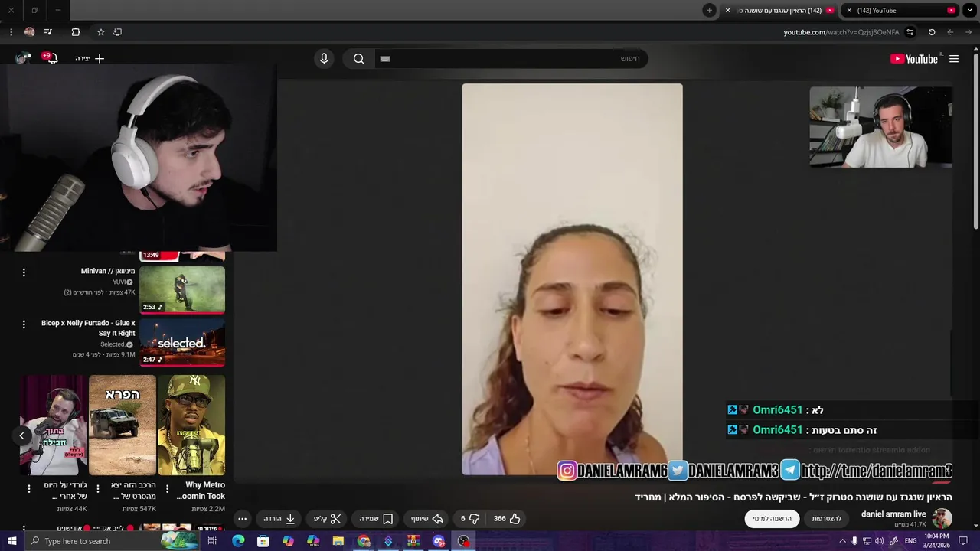Open the Chrome tab search dropdown
Image resolution: width=980 pixels, height=551 pixels.
(970, 11)
